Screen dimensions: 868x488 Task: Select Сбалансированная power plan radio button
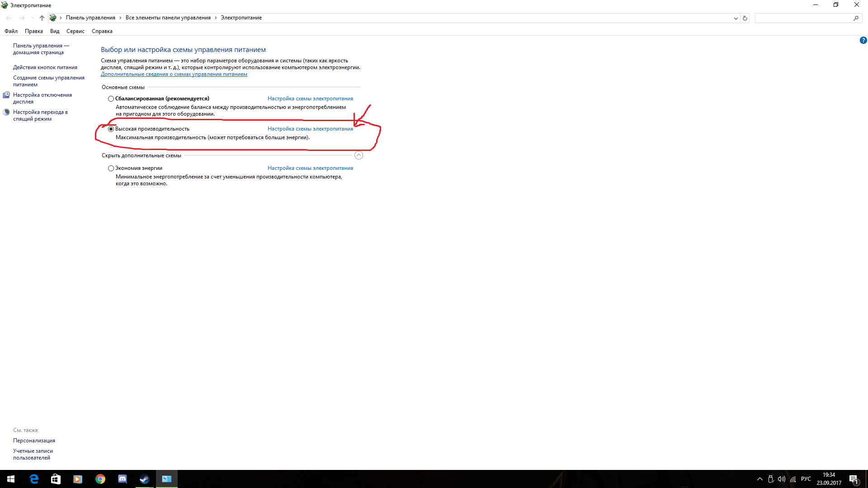(111, 99)
